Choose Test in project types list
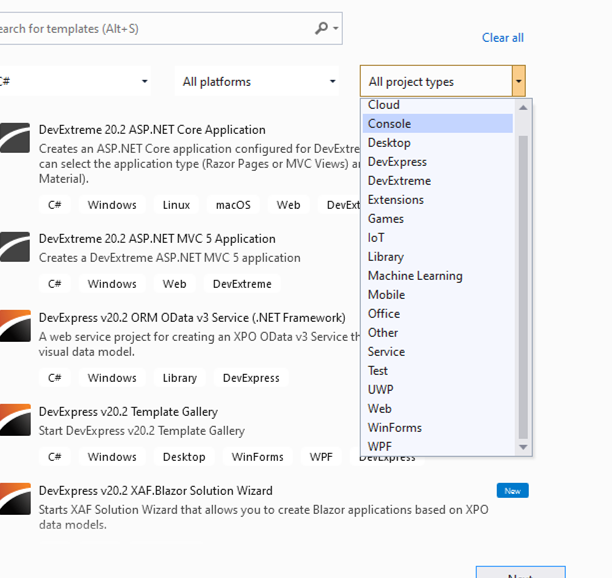The height and width of the screenshot is (578, 612). click(x=438, y=370)
